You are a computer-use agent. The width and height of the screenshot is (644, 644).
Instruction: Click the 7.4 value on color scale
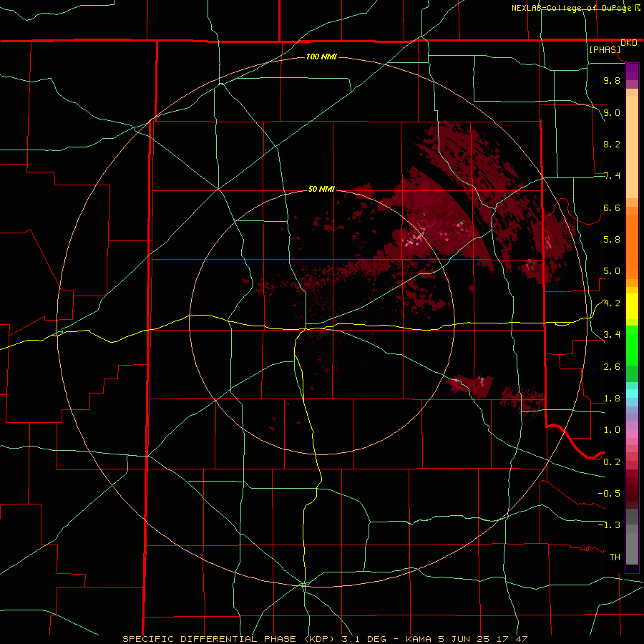(612, 176)
